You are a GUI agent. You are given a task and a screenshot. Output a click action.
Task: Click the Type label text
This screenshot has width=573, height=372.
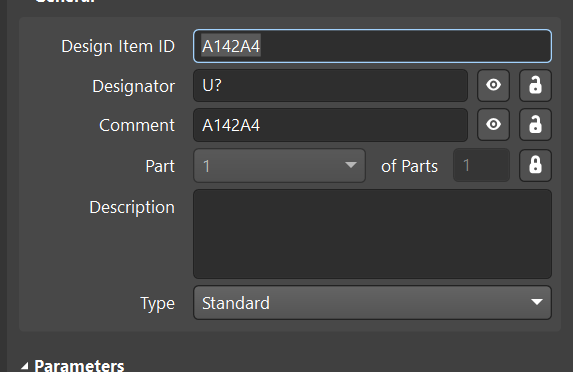click(x=158, y=304)
